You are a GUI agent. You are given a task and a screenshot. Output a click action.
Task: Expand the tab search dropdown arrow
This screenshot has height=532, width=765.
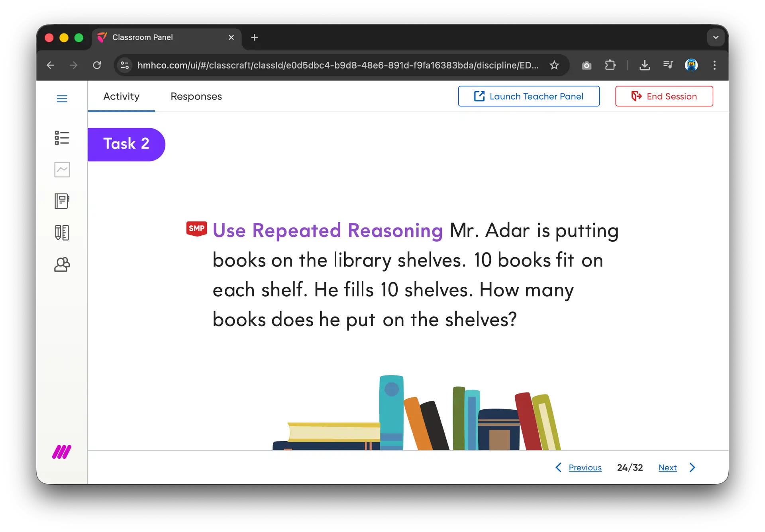pos(716,37)
